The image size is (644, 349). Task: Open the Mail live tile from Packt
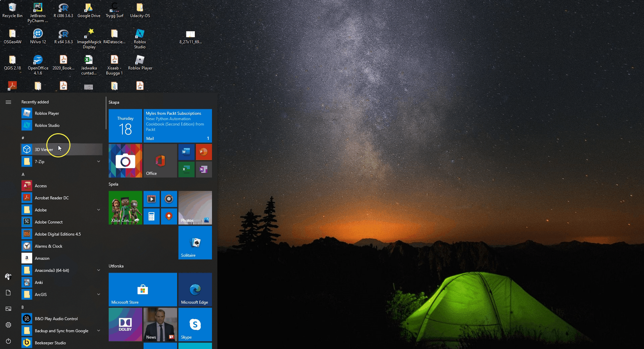[x=178, y=126]
